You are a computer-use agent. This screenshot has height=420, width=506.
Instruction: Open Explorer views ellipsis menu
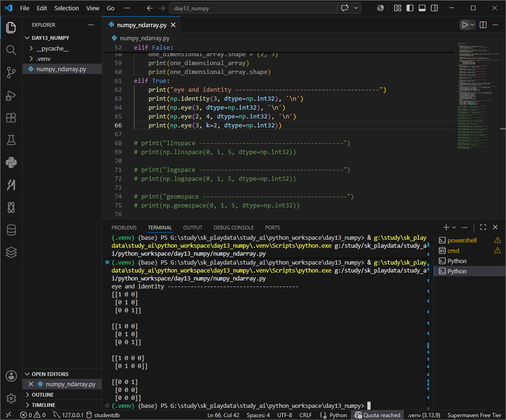(91, 25)
